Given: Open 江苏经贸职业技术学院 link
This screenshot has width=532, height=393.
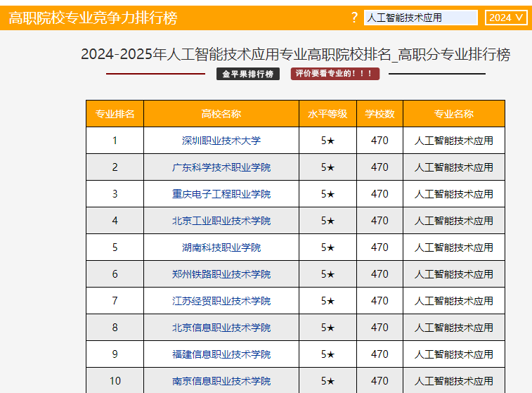Looking at the screenshot, I should pyautogui.click(x=221, y=301).
